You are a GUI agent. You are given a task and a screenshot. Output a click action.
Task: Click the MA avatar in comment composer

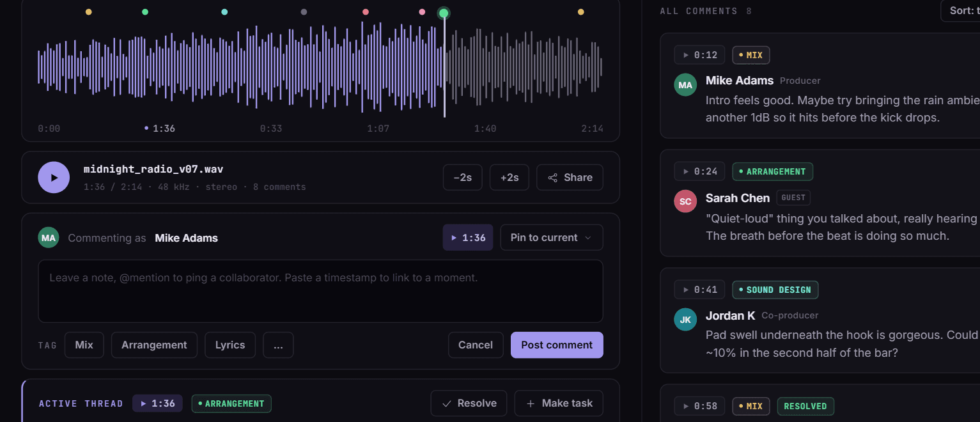click(x=48, y=238)
